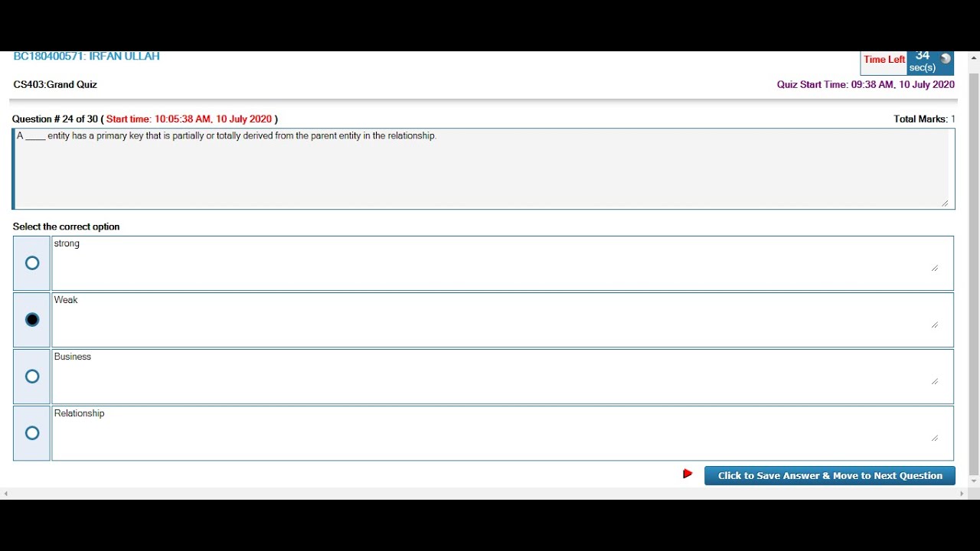This screenshot has width=980, height=551.
Task: Click the 'Weak' answer text area
Action: 502,320
